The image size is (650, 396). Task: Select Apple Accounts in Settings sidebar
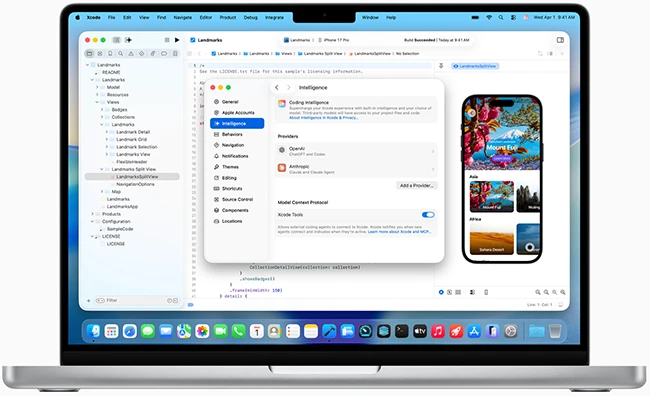(x=237, y=112)
